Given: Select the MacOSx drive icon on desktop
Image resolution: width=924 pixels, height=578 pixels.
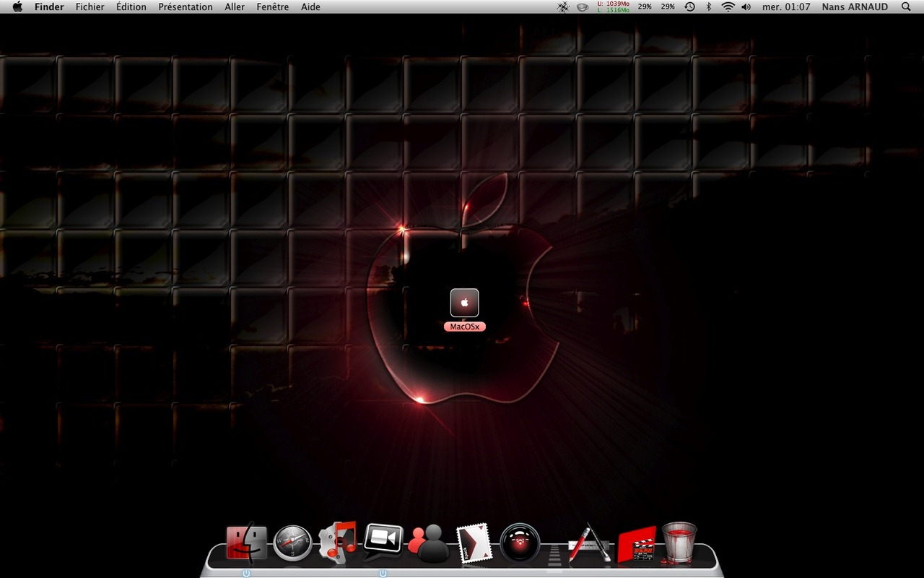Looking at the screenshot, I should click(465, 303).
